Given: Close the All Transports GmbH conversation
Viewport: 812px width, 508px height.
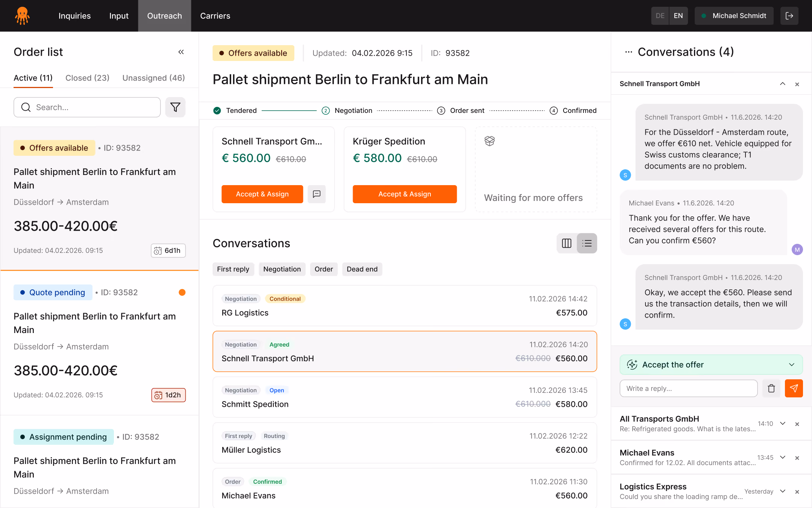Looking at the screenshot, I should (797, 424).
